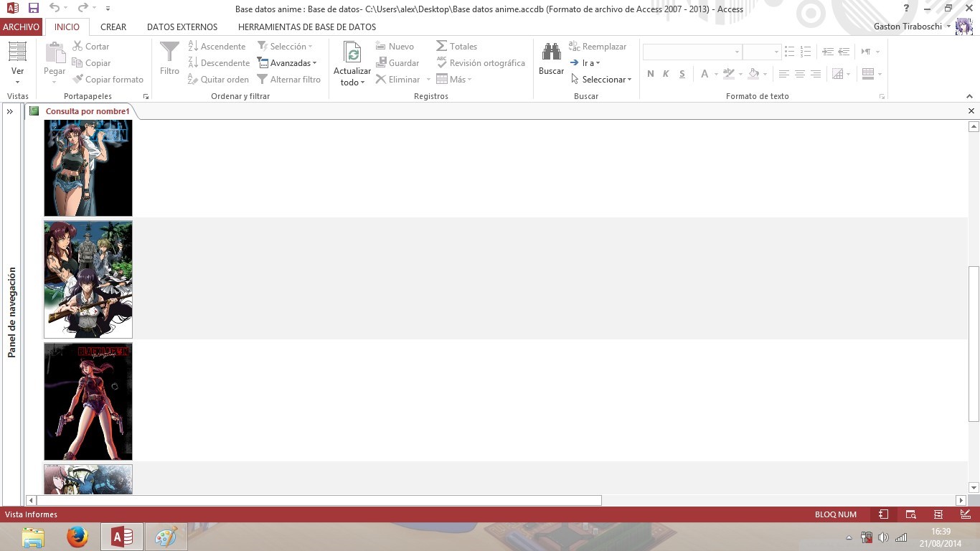
Task: Open the Avanzadas filter options dropdown
Action: tap(286, 62)
